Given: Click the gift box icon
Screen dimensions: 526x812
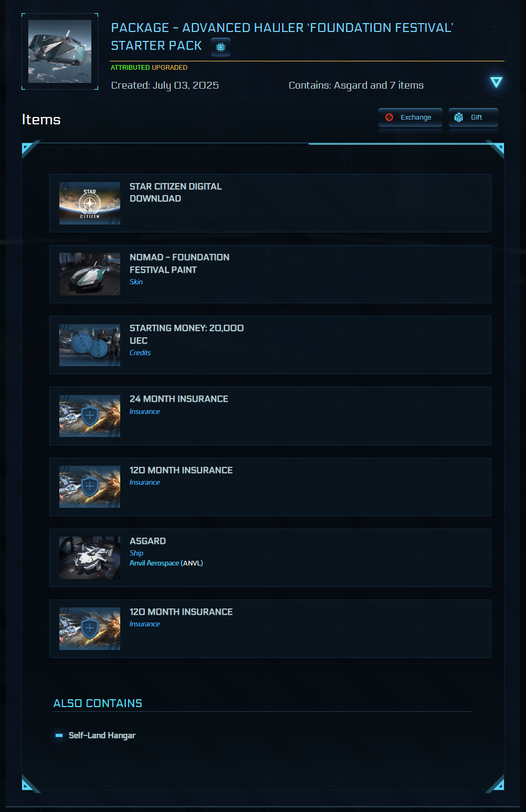Looking at the screenshot, I should click(x=459, y=117).
